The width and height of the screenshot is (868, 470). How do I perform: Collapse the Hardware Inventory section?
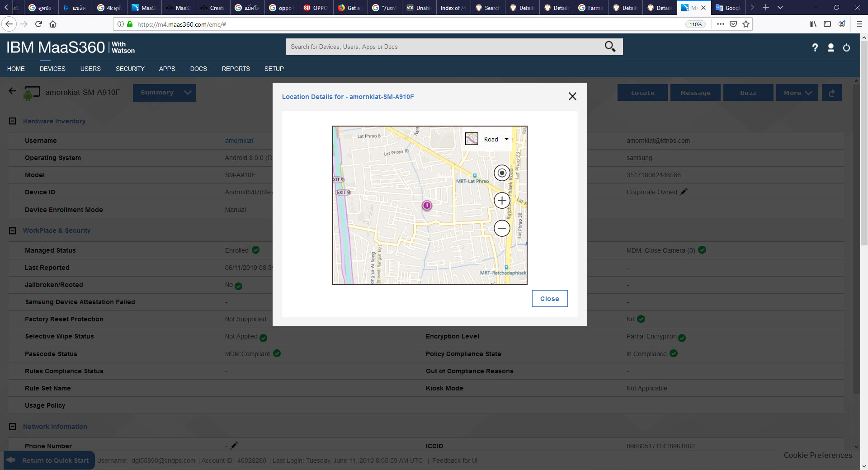pos(13,121)
